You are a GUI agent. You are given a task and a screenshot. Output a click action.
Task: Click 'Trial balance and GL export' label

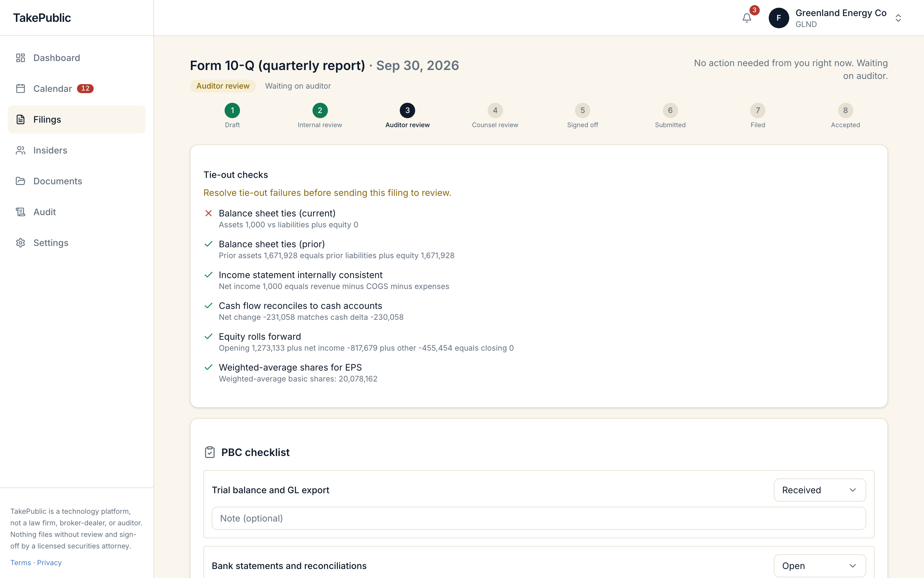pos(270,490)
